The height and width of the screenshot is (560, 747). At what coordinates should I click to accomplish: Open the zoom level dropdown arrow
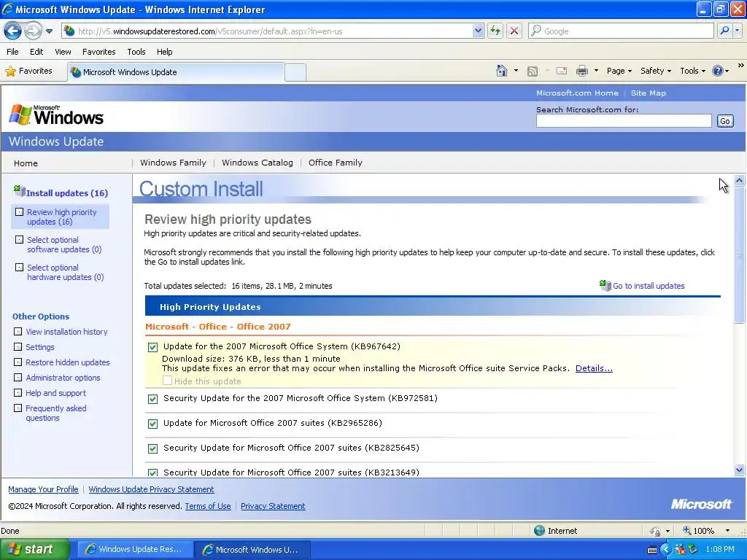click(727, 531)
